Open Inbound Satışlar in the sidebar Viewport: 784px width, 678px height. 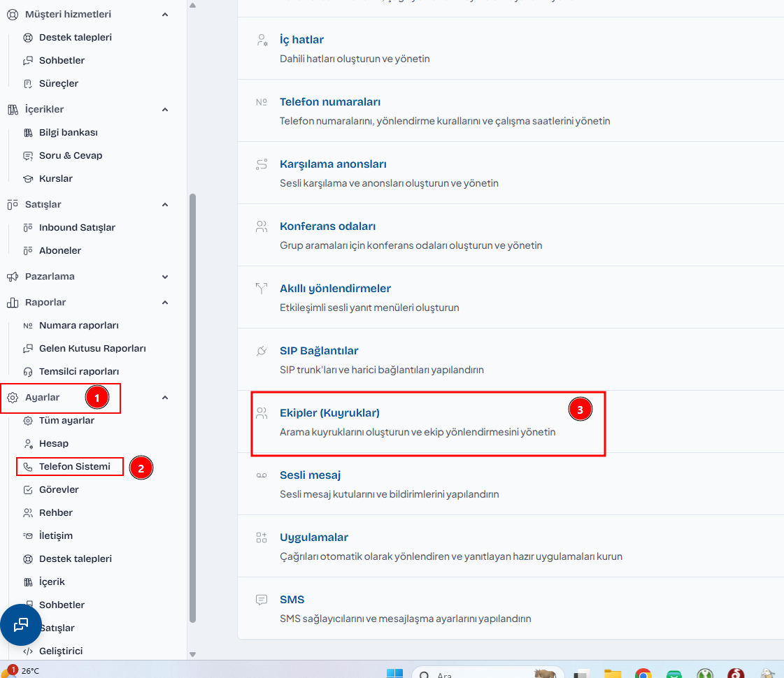[77, 228]
